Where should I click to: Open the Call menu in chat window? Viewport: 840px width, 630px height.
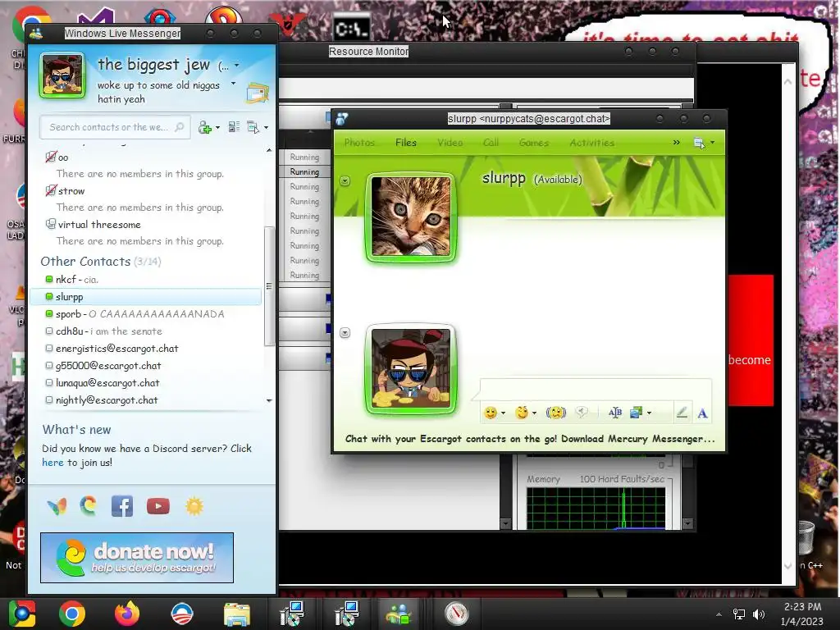[x=491, y=143]
